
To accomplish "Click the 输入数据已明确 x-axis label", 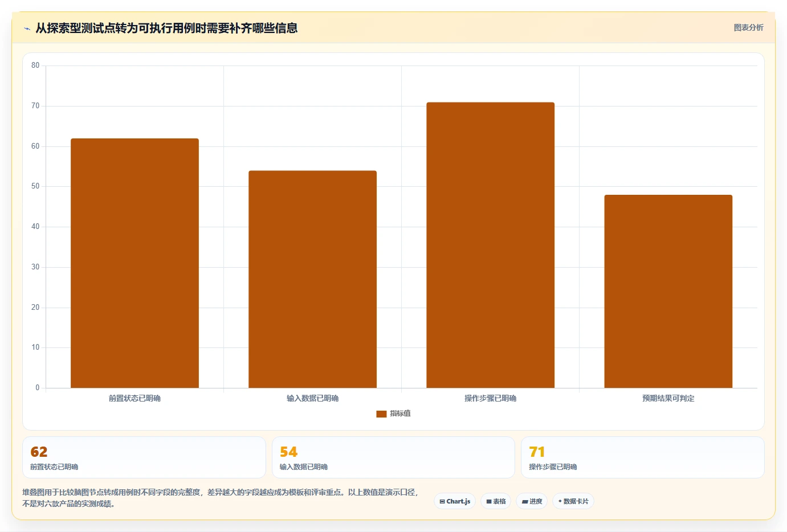I will point(312,398).
